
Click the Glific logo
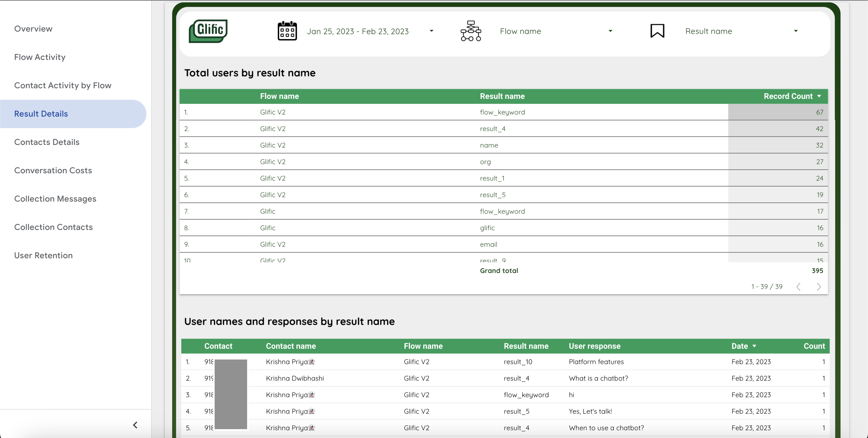pos(208,31)
